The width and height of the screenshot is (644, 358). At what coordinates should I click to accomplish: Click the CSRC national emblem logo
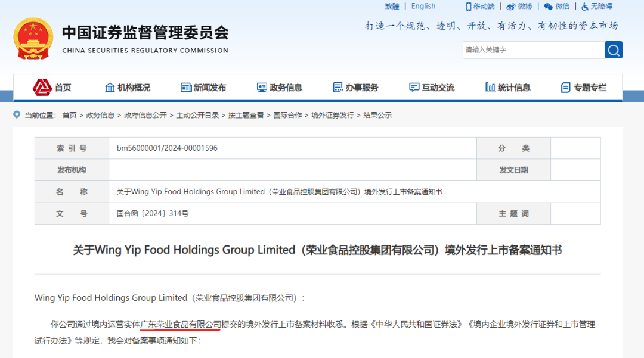point(33,39)
